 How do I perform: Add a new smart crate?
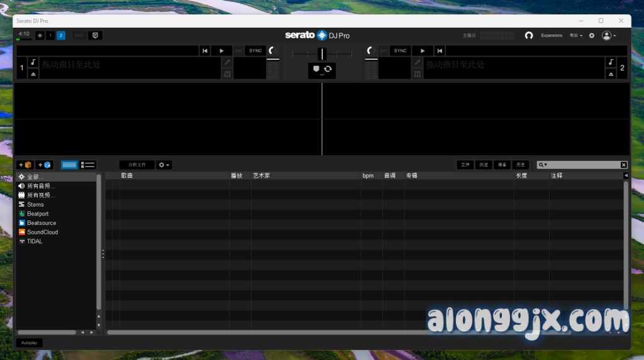click(44, 165)
